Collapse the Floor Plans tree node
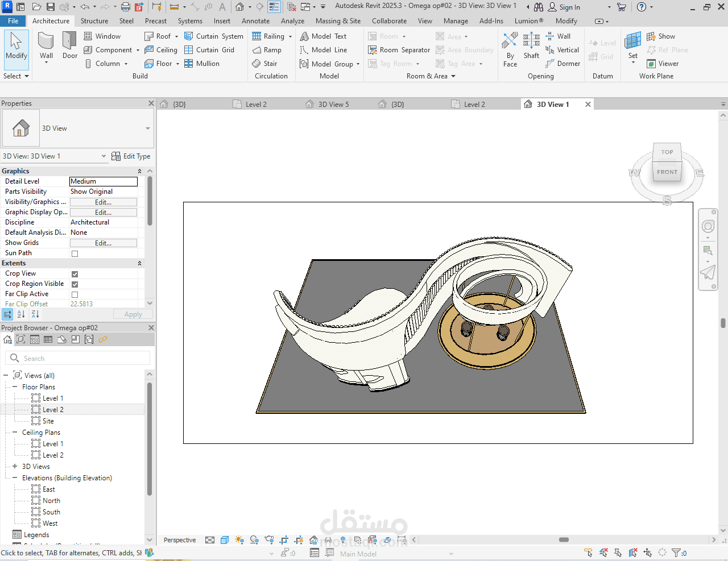This screenshot has width=728, height=561. coord(15,387)
